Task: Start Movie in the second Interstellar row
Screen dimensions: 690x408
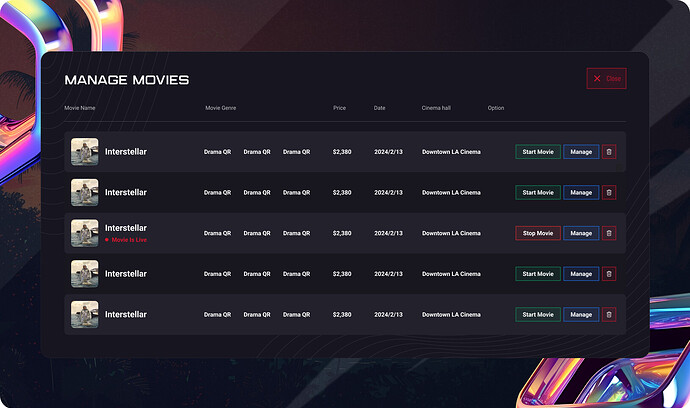Action: [x=538, y=192]
